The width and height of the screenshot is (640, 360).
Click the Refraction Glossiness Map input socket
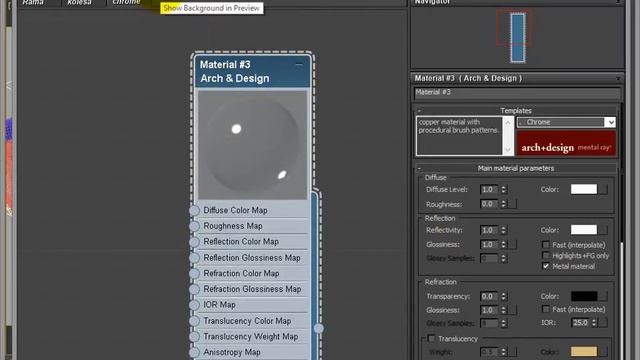(x=195, y=289)
